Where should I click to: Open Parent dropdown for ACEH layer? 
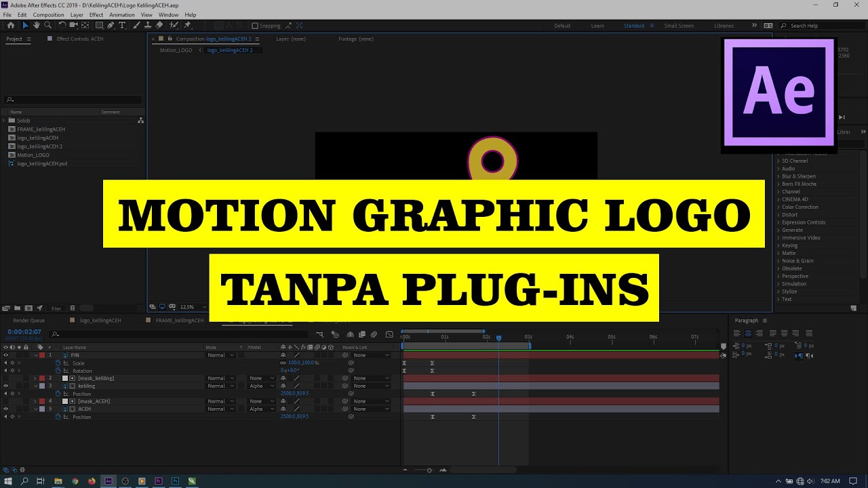click(371, 409)
